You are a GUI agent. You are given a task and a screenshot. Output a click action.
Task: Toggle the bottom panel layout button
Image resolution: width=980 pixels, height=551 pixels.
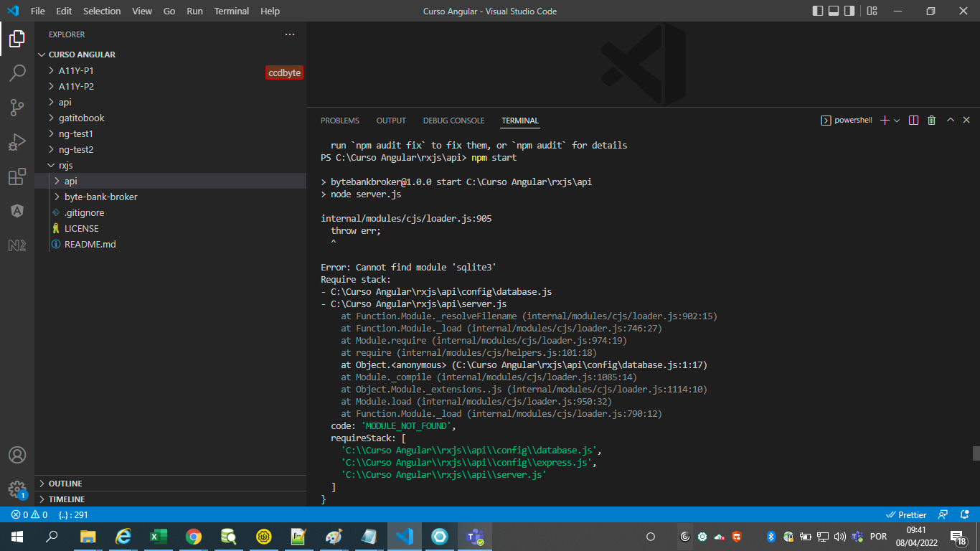pyautogui.click(x=834, y=11)
